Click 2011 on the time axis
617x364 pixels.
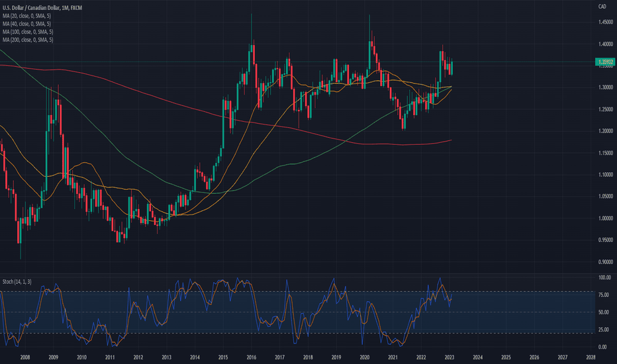(x=110, y=357)
